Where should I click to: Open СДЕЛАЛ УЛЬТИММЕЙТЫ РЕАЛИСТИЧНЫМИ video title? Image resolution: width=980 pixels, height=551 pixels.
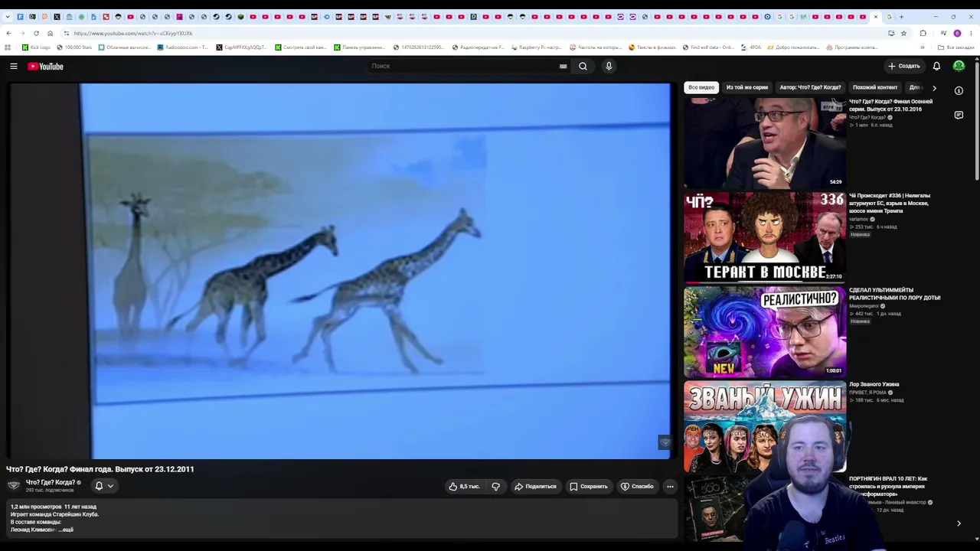point(894,294)
